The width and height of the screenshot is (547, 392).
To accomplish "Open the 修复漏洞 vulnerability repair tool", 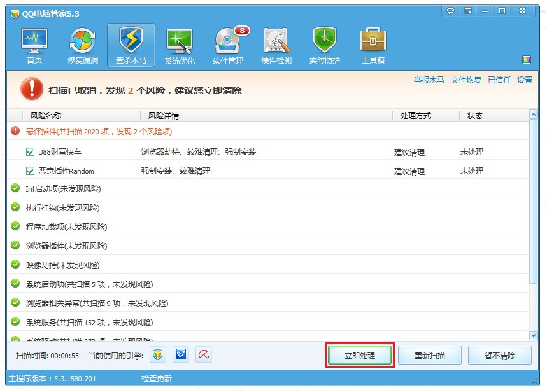I will [83, 46].
